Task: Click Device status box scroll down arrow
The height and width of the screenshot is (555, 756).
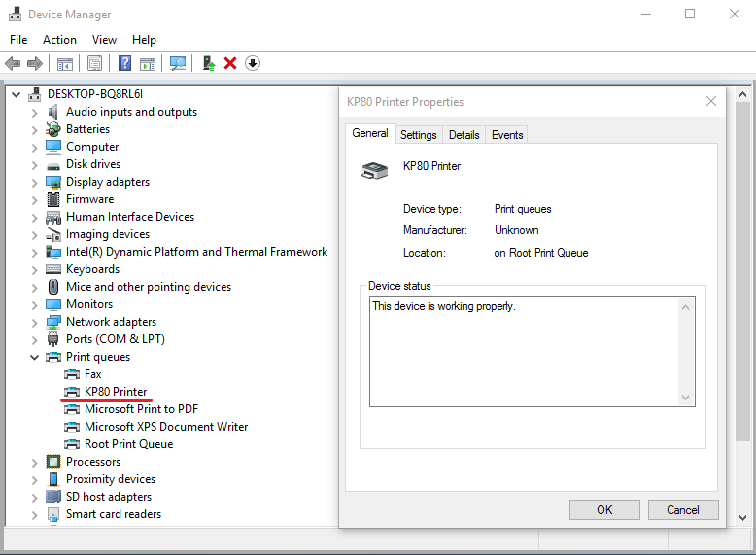Action: [x=685, y=398]
